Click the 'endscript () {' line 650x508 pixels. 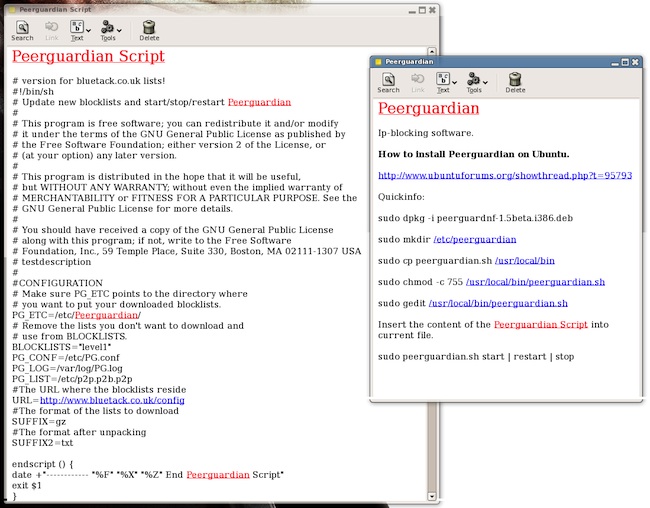click(x=42, y=464)
